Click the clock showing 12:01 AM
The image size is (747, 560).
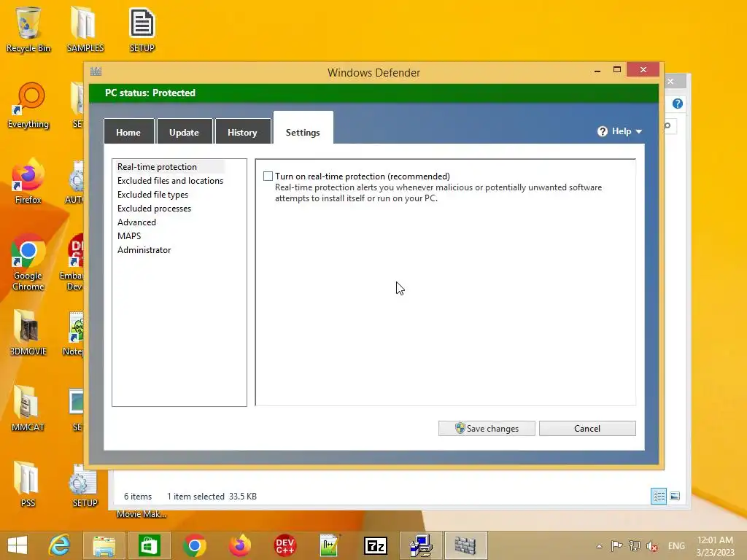click(x=715, y=545)
